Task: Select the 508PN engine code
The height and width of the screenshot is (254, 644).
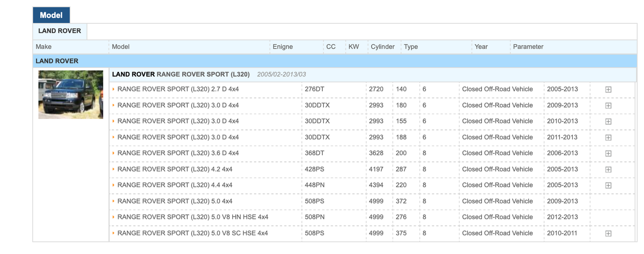Action: point(315,217)
